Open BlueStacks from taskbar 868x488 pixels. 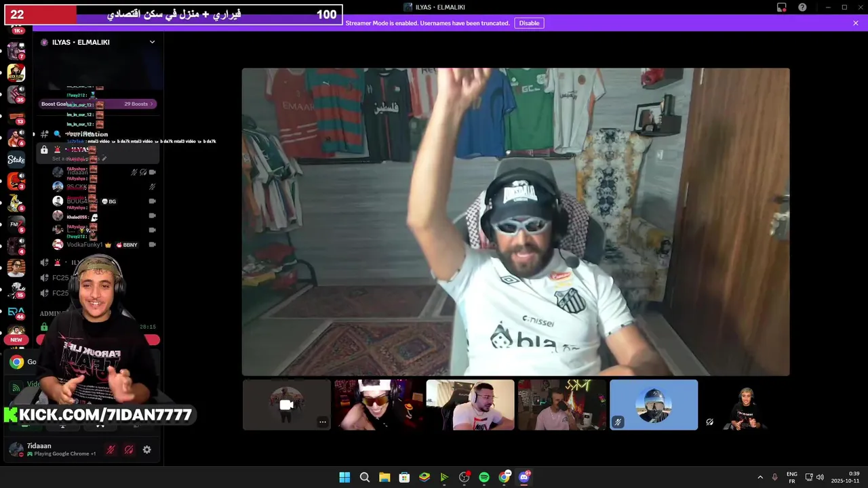(x=425, y=477)
